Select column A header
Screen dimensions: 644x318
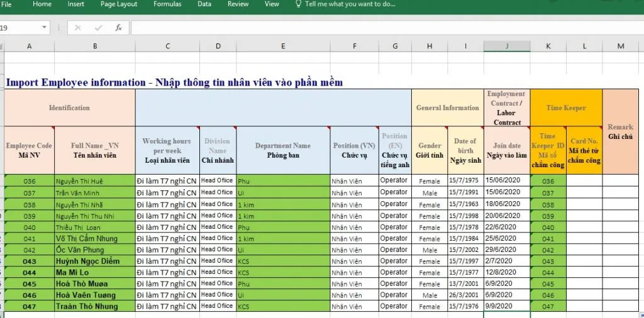pos(29,47)
